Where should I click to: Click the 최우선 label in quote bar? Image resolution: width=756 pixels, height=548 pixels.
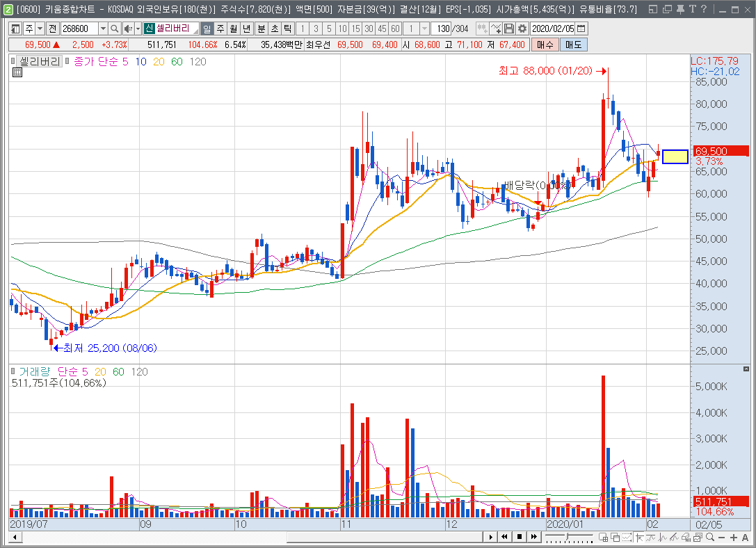coord(319,45)
